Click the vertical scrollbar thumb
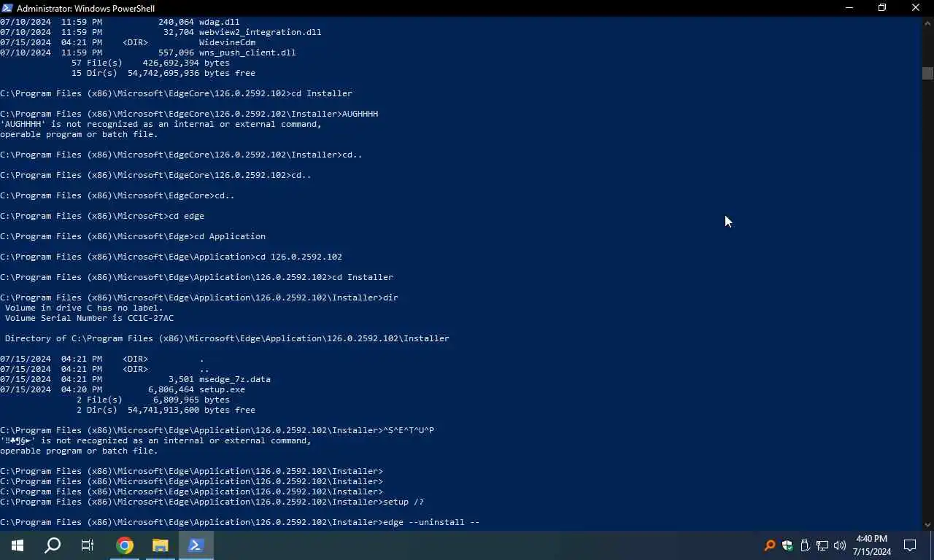The height and width of the screenshot is (560, 934). pos(927,74)
